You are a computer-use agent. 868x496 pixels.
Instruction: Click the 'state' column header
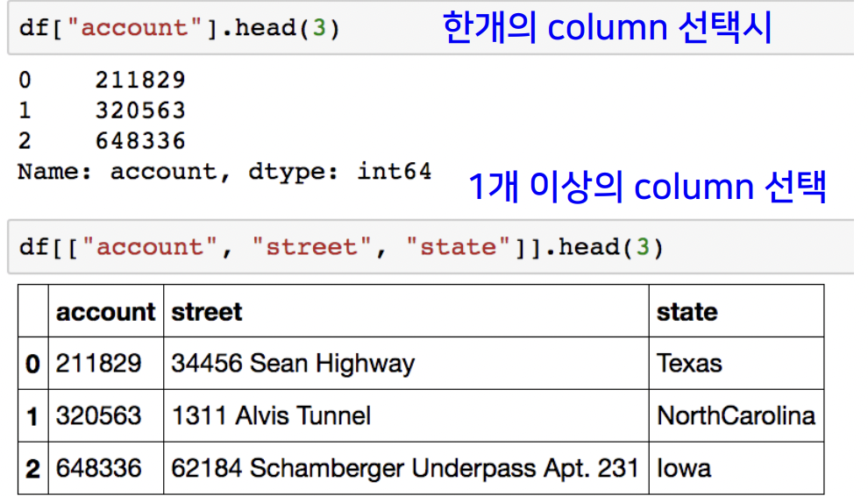[736, 312]
